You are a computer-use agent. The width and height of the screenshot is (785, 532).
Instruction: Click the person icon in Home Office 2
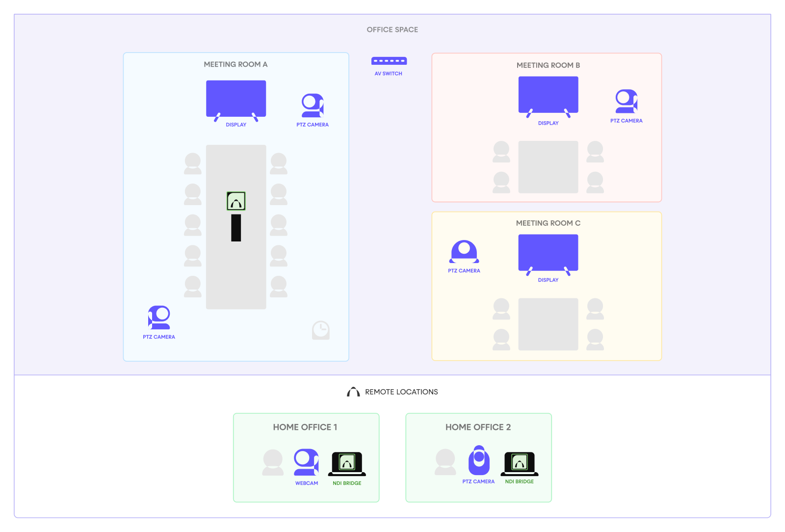tap(445, 462)
